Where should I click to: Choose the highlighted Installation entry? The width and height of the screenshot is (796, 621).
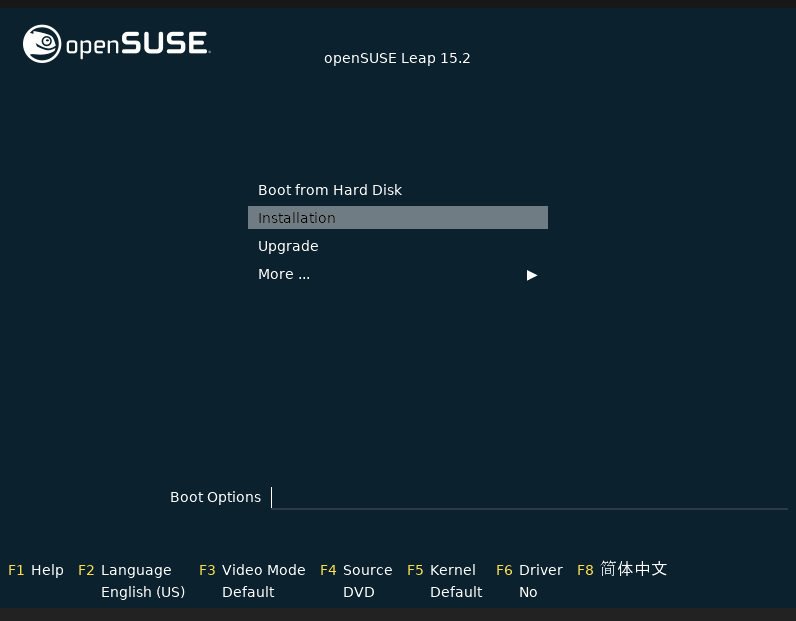tap(397, 218)
